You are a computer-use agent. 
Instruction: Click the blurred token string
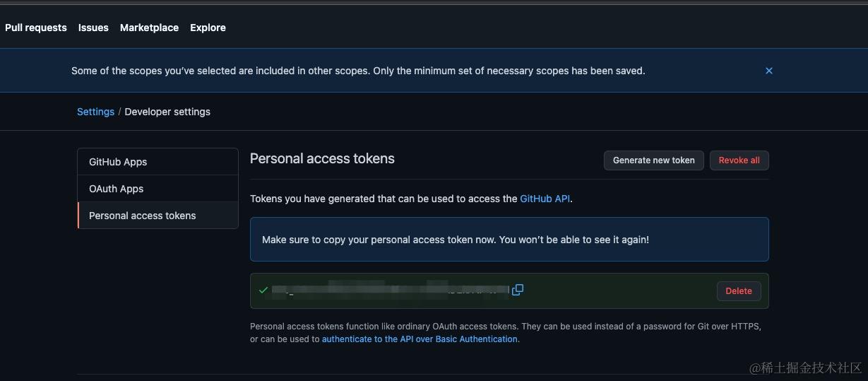coord(390,290)
